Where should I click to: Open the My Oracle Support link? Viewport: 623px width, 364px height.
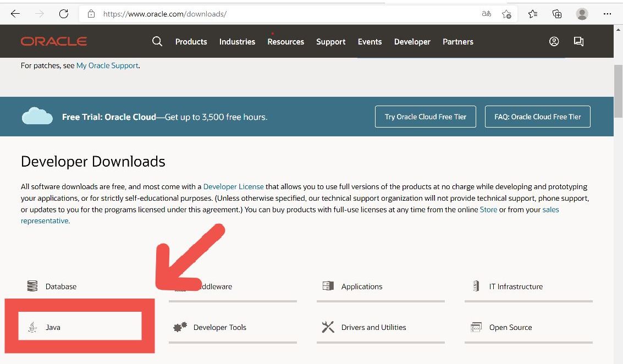tap(107, 65)
